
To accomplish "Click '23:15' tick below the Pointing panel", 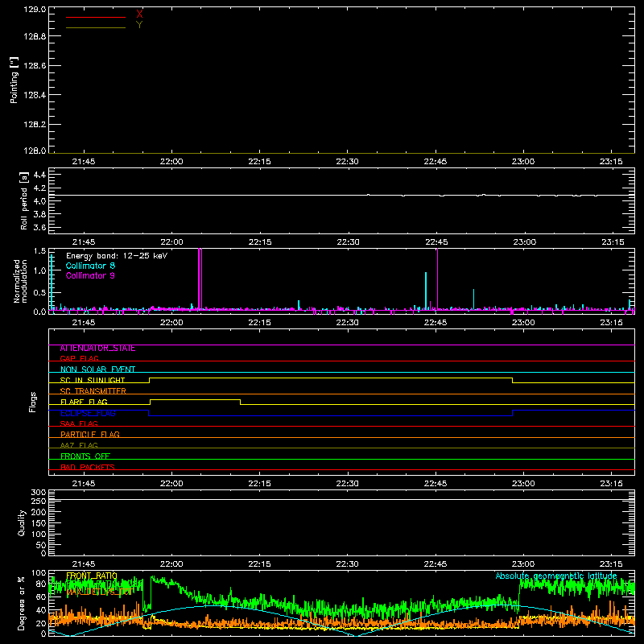I will [x=611, y=162].
